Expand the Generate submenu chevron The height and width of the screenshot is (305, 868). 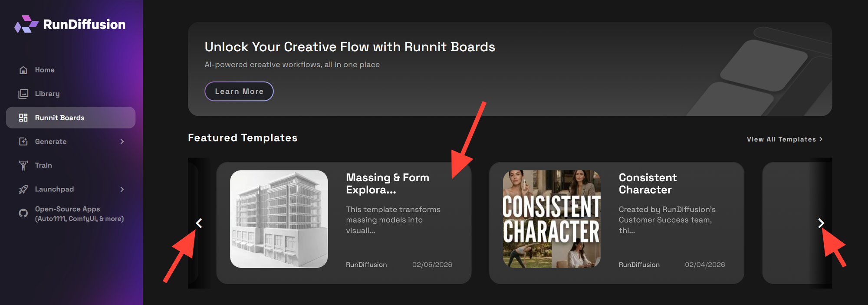pyautogui.click(x=122, y=141)
